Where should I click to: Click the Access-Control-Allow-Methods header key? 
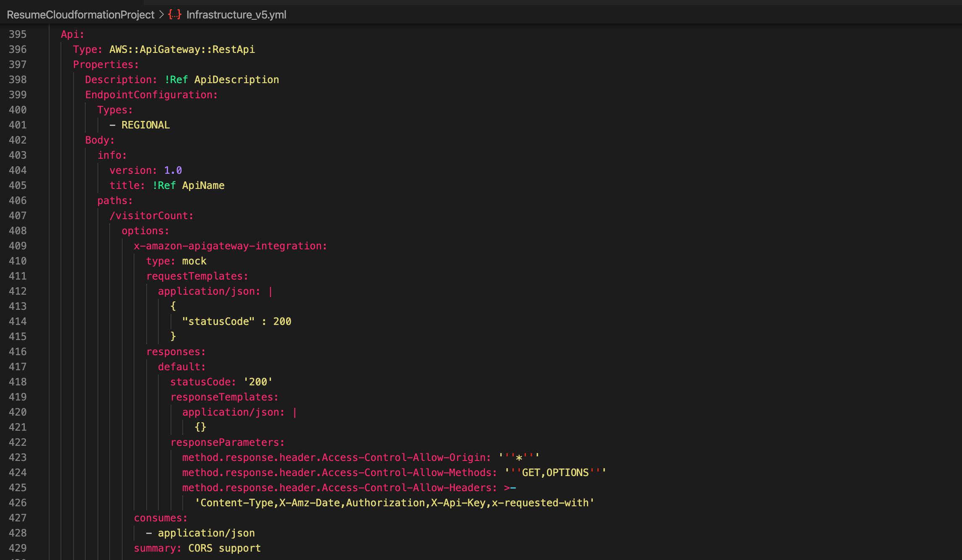click(339, 473)
